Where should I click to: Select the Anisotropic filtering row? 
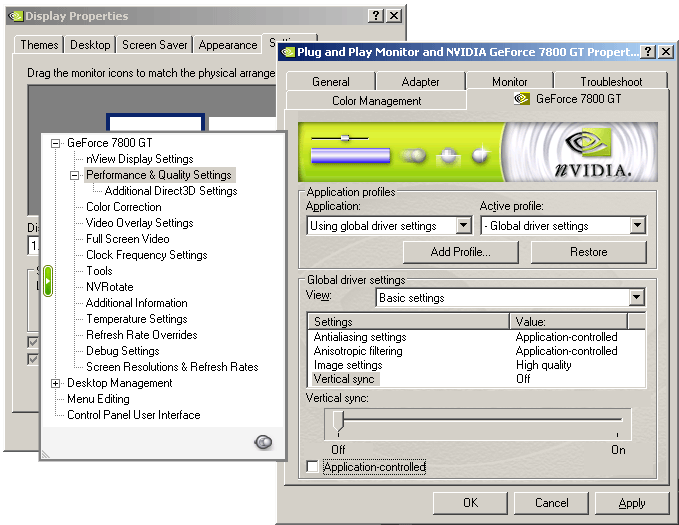coord(476,351)
